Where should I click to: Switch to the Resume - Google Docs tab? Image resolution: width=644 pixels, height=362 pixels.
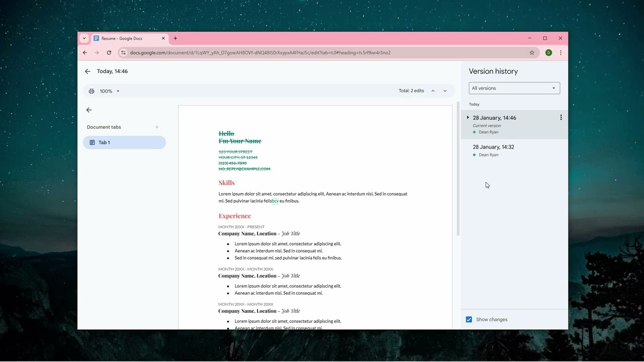pyautogui.click(x=129, y=38)
